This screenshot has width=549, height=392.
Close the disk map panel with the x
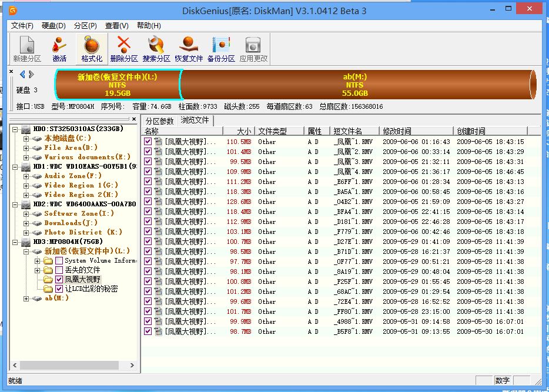pyautogui.click(x=11, y=71)
